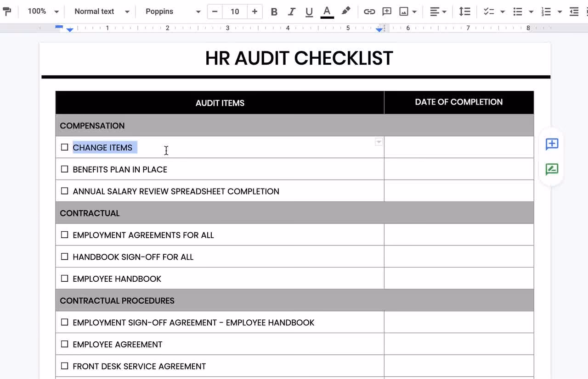
Task: Toggle bold formatting
Action: [274, 12]
